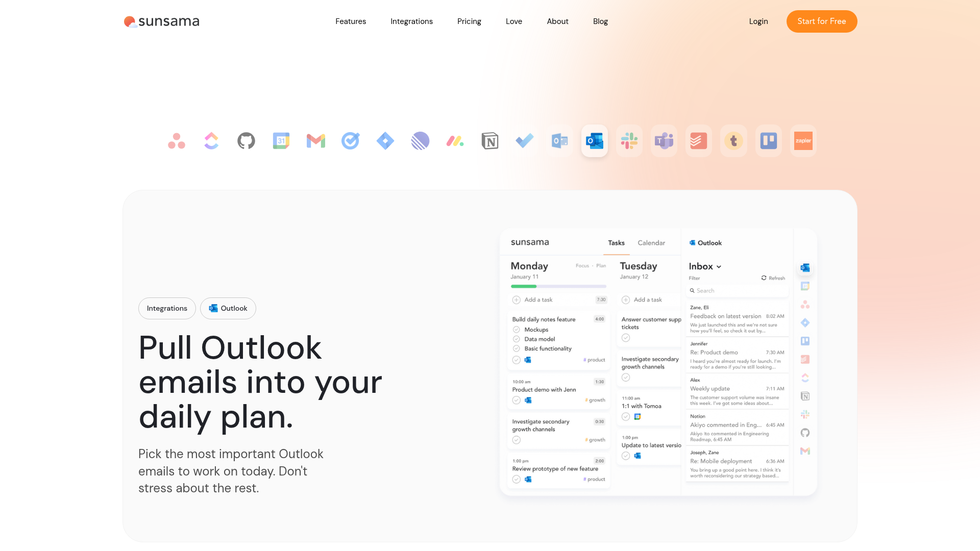Image resolution: width=980 pixels, height=551 pixels.
Task: Open the About page
Action: click(x=557, y=21)
